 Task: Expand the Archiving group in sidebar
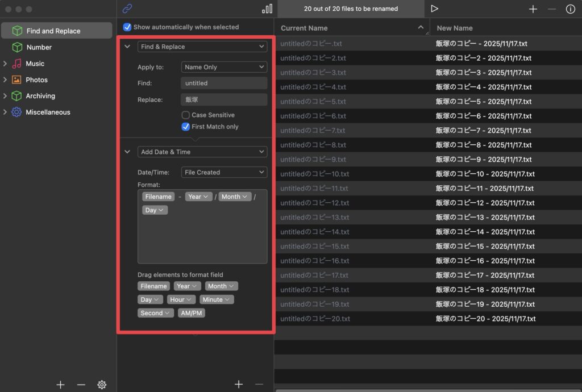5,96
